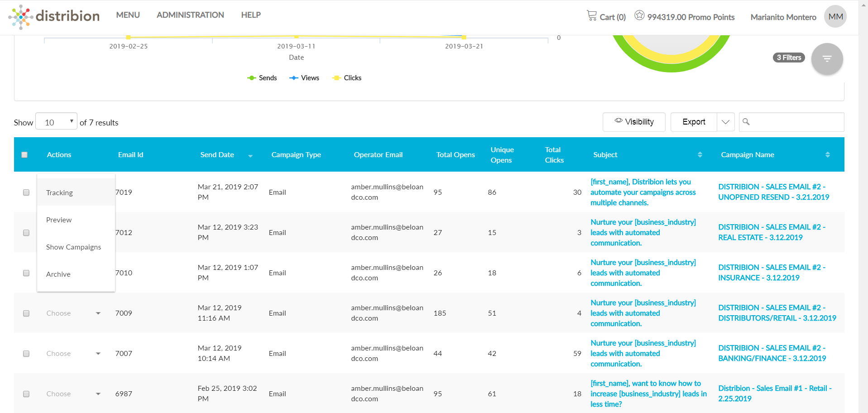This screenshot has width=868, height=413.
Task: Open subject link for email 7012
Action: coord(643,232)
